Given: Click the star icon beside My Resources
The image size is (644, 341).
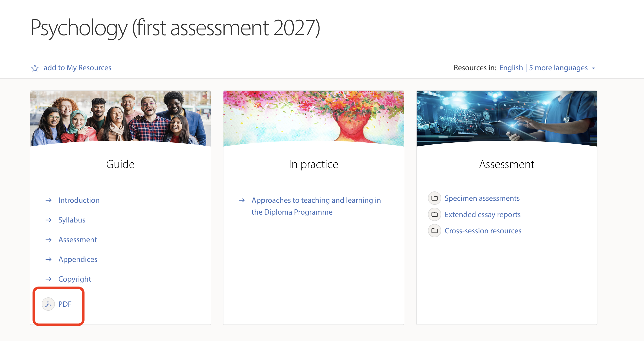Looking at the screenshot, I should pyautogui.click(x=35, y=68).
